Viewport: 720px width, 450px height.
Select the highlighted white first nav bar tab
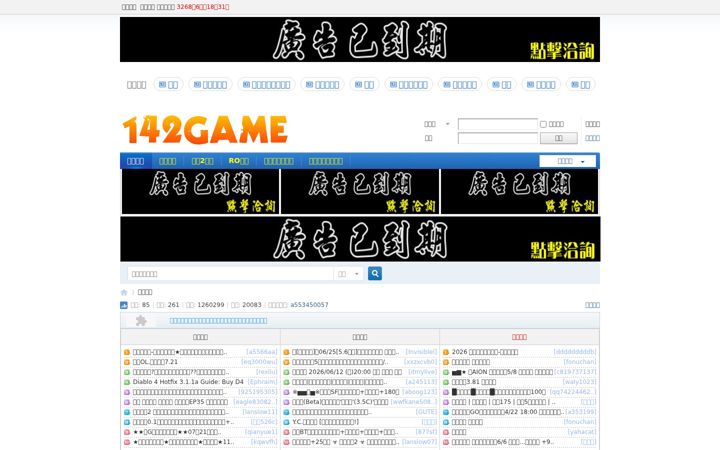[x=135, y=161]
